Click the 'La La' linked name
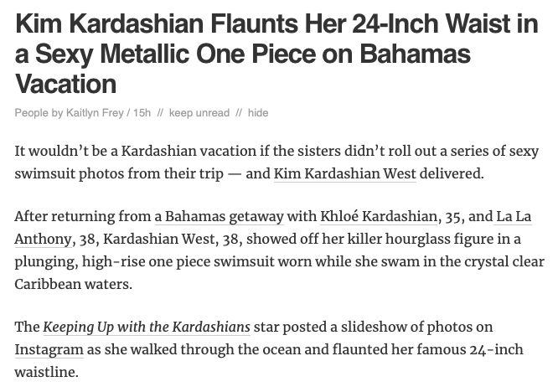This screenshot has width=558, height=392. pyautogui.click(x=514, y=216)
